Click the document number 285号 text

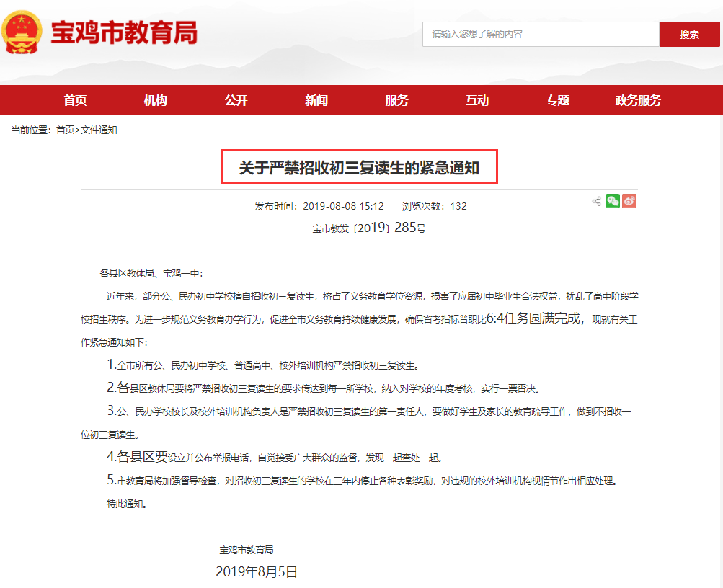point(410,228)
